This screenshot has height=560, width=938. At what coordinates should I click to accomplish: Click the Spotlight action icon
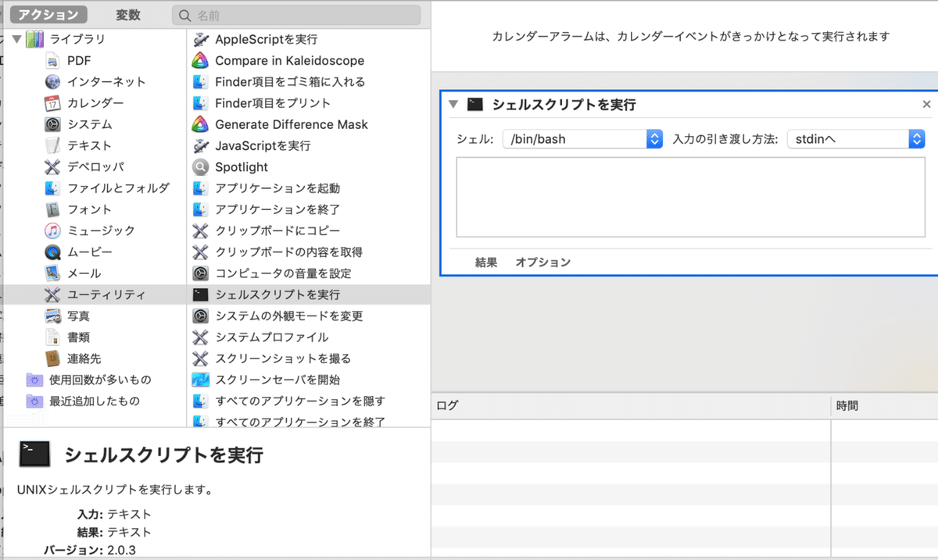point(199,166)
